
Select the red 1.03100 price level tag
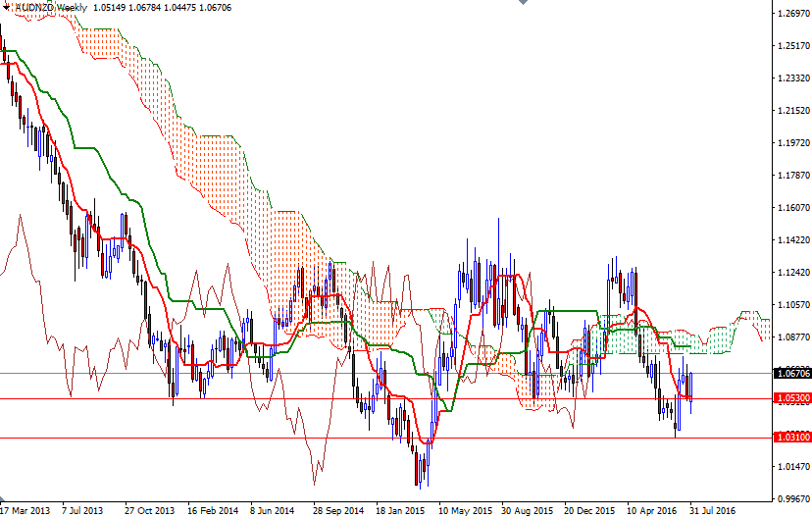point(792,438)
